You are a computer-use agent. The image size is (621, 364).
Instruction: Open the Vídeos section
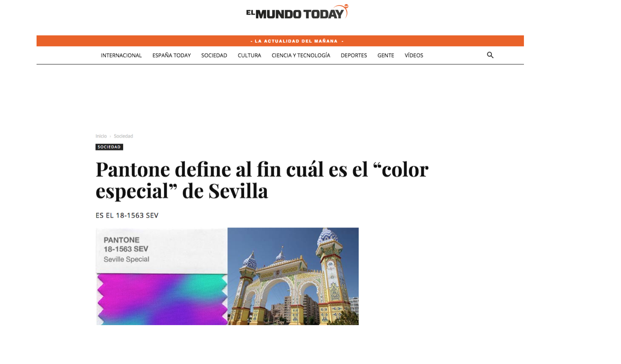413,56
